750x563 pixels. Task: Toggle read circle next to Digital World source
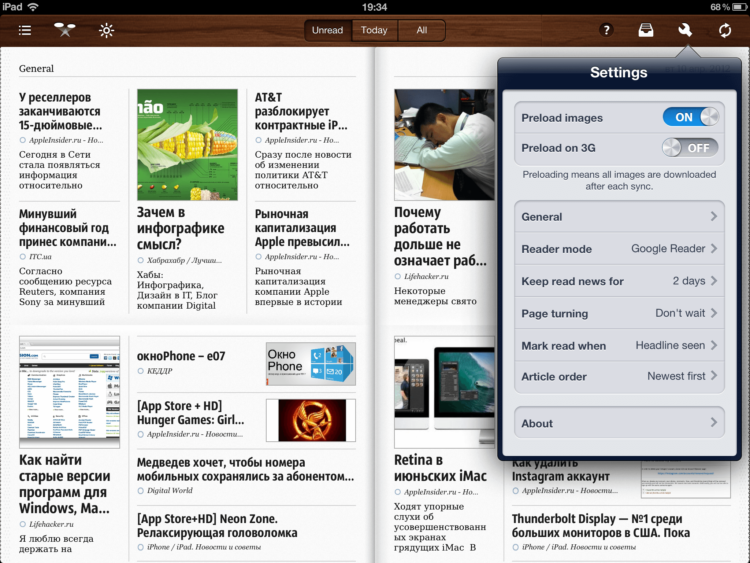coord(141,491)
